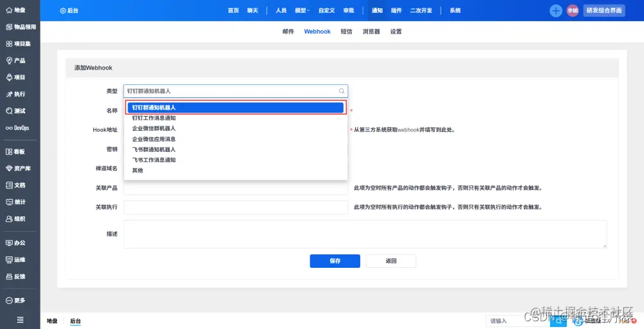This screenshot has height=329, width=644.
Task: Click the round plus create button
Action: 556,11
